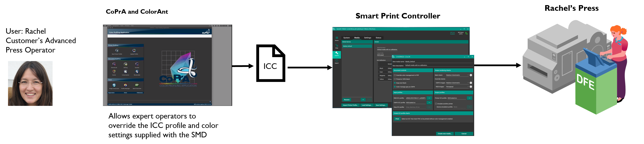Select Media_Default in Media Names list
This screenshot has width=644, height=144.
click(357, 46)
